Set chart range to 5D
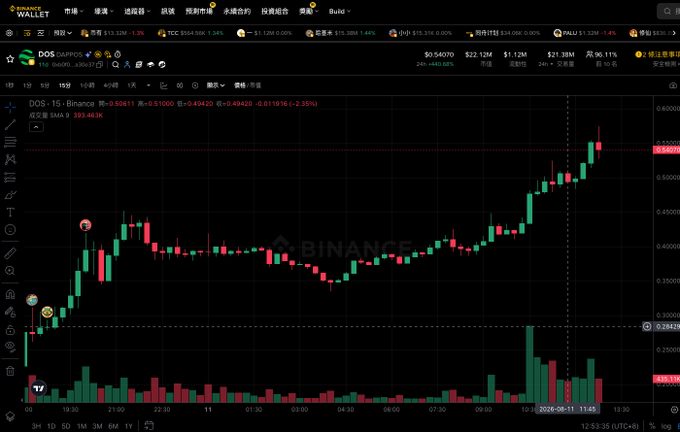The image size is (680, 432). pyautogui.click(x=66, y=426)
